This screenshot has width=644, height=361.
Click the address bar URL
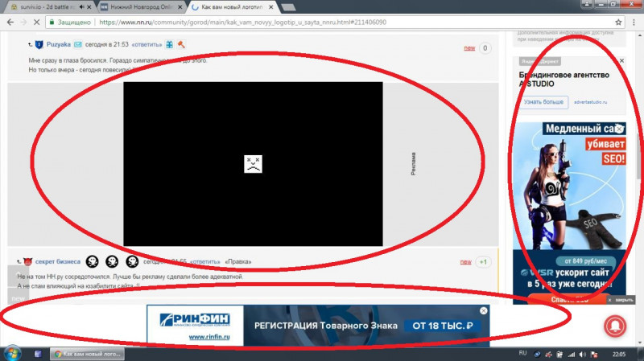242,22
